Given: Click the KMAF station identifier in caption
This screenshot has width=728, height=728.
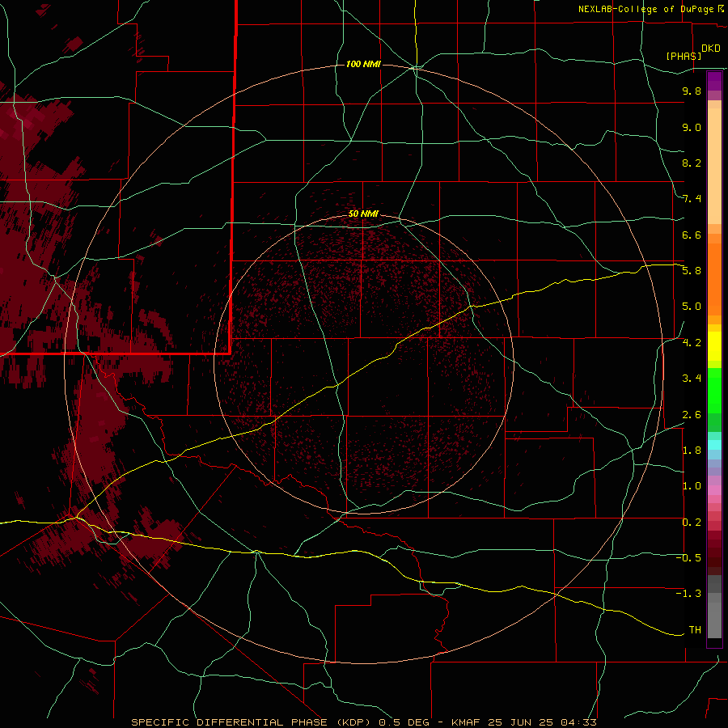Looking at the screenshot, I should point(466,722).
